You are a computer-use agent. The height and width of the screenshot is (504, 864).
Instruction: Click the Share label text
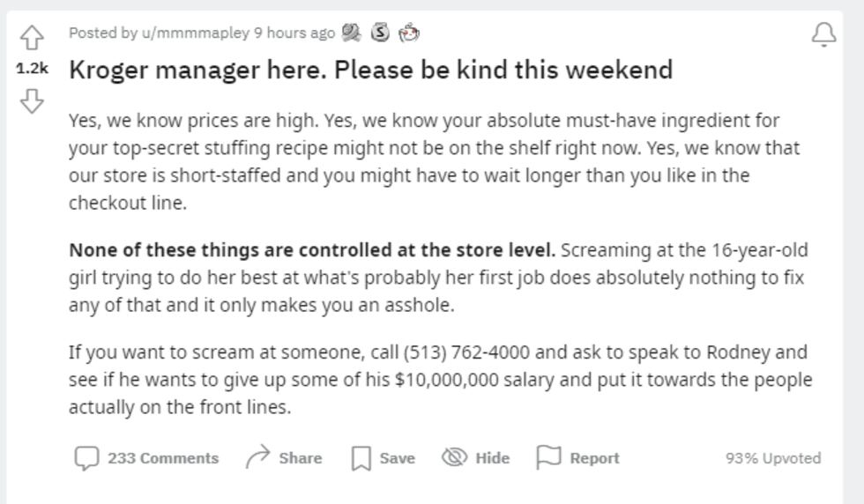(301, 457)
